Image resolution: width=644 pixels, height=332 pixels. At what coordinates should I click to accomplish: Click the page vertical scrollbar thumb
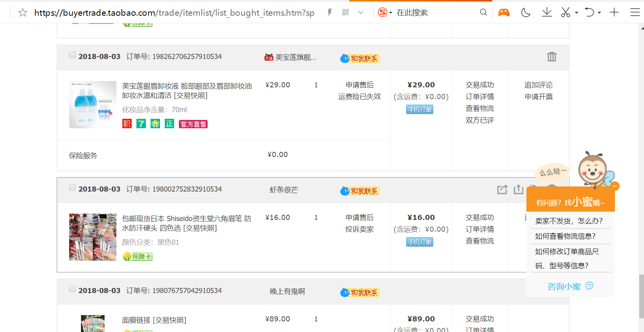click(642, 296)
